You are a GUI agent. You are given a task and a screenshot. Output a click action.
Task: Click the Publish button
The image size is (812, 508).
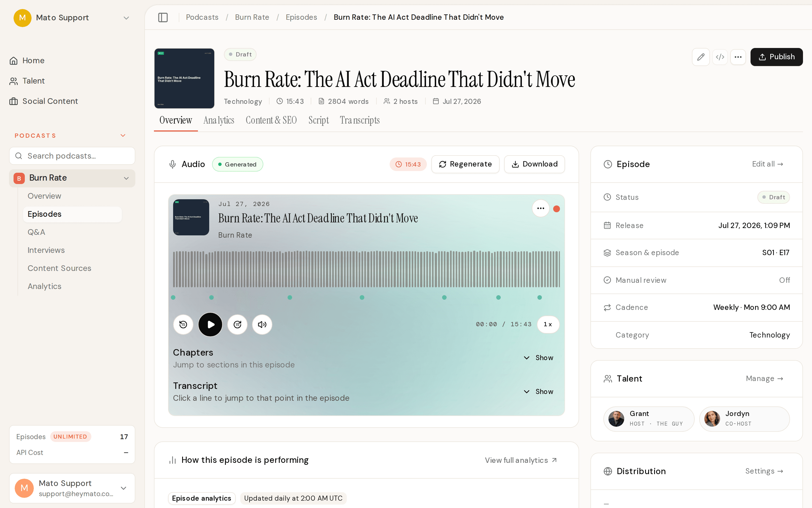[x=776, y=57]
